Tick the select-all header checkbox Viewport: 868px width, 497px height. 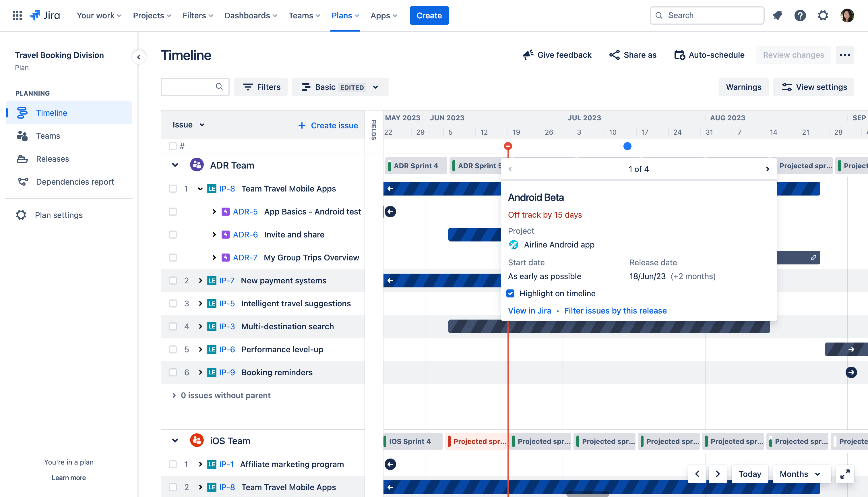[173, 146]
